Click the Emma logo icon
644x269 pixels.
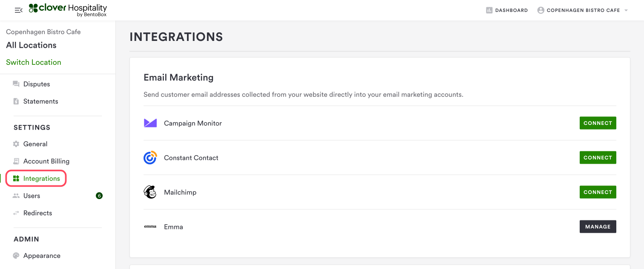(x=150, y=227)
